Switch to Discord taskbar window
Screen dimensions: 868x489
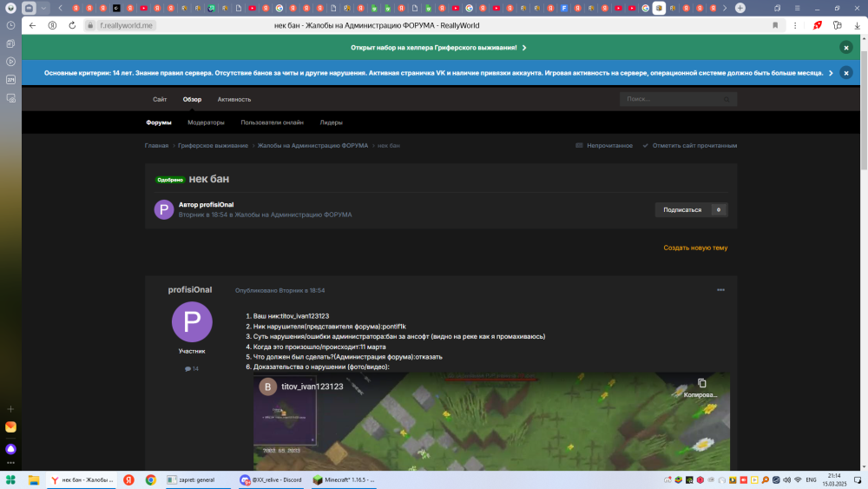[x=271, y=480]
